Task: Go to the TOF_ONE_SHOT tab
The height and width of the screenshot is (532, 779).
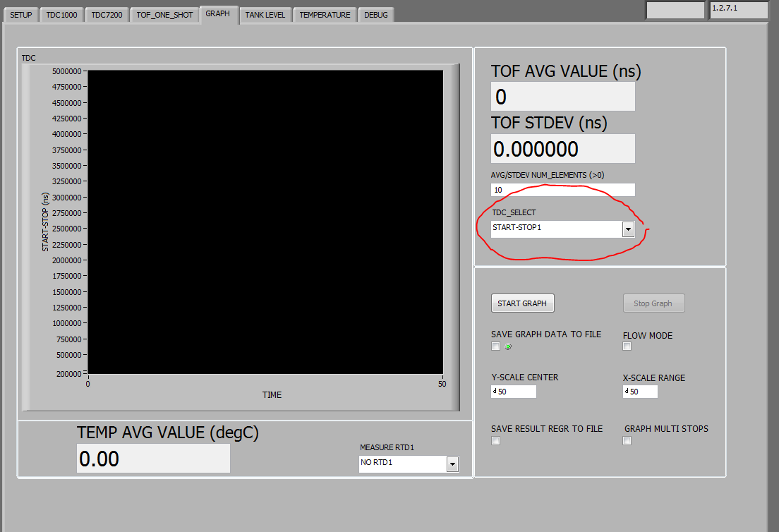Action: [x=164, y=15]
